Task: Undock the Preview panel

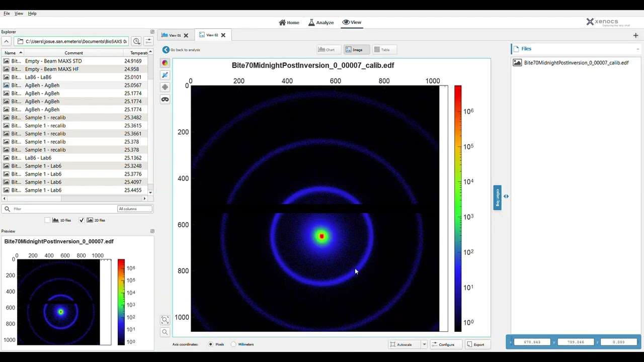Action: 152,231
